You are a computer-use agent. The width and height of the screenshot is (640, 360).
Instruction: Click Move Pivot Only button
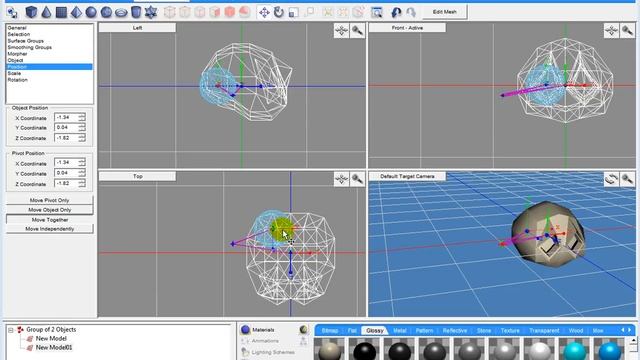coord(49,200)
